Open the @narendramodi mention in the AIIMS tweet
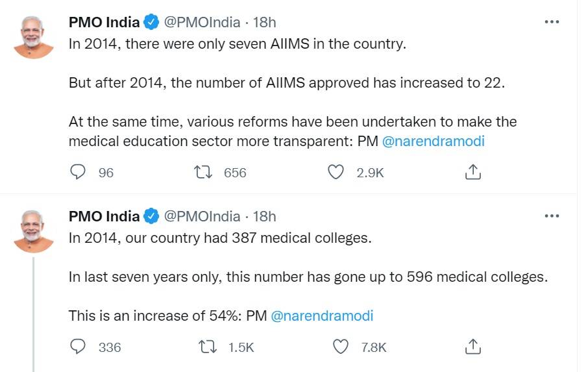 (433, 142)
